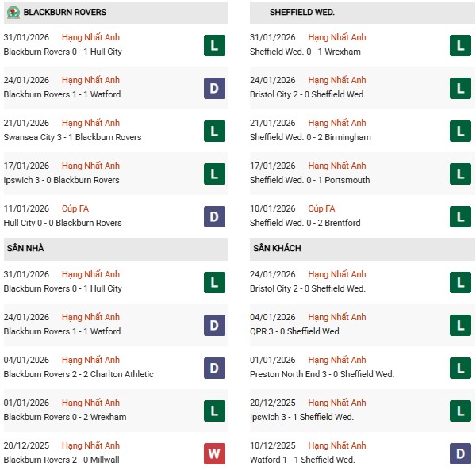Screen dimensions: 476x470
Task: Select the SÂN NHÀ section heading
Action: pyautogui.click(x=25, y=249)
